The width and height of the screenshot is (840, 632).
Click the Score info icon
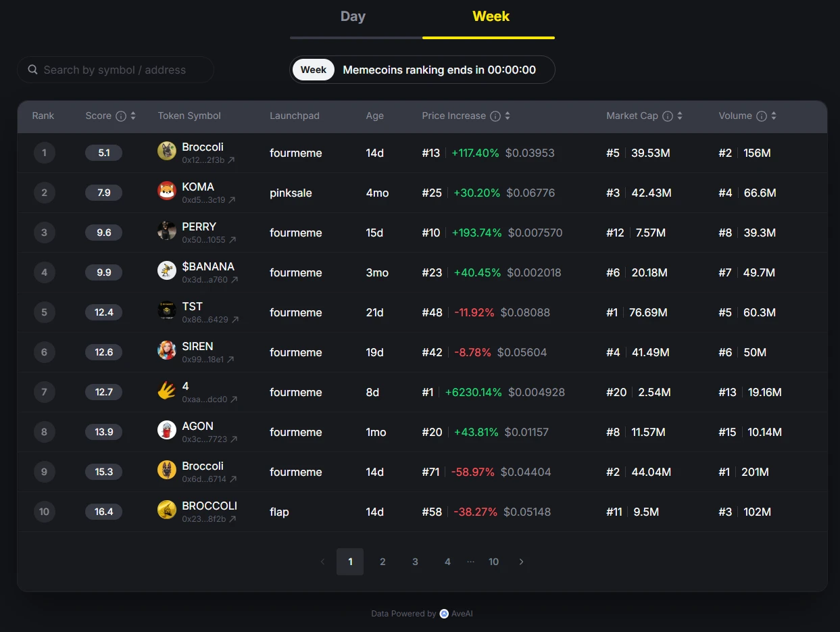121,116
